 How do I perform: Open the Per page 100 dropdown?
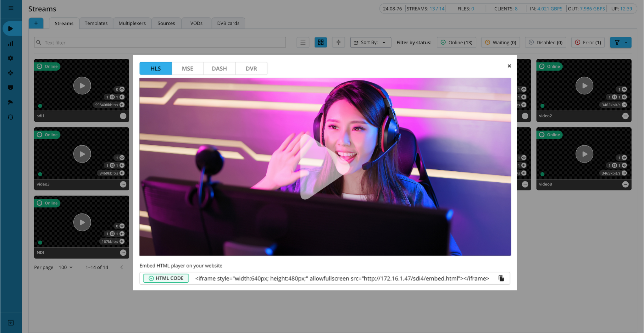pos(66,267)
